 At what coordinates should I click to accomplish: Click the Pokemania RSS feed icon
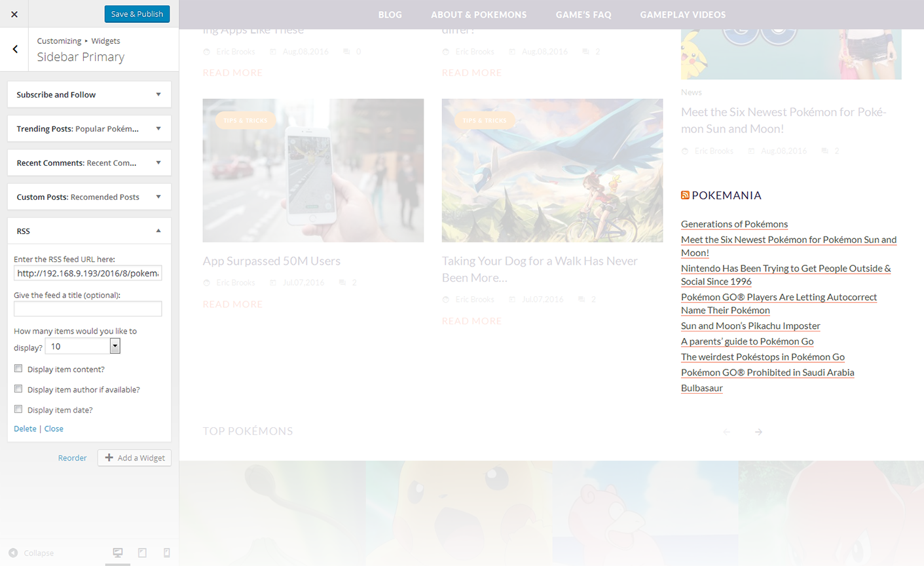685,195
